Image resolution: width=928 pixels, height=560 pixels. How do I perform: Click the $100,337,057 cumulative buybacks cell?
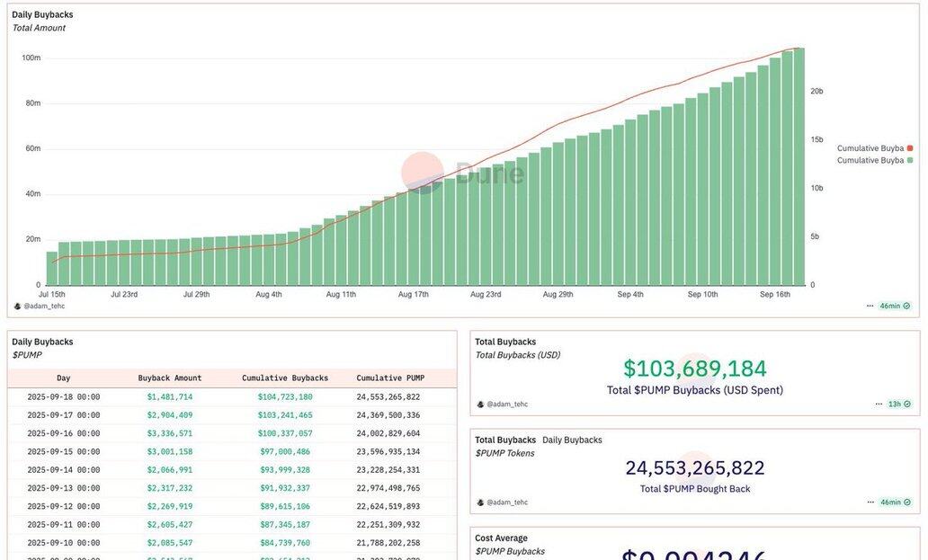point(285,433)
